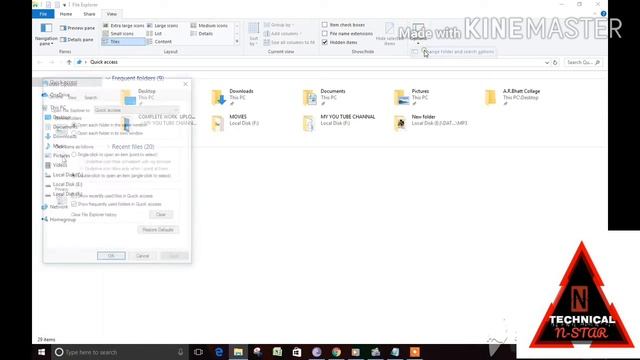
Task: Launch Microsoft Edge from taskbar
Action: point(219,352)
